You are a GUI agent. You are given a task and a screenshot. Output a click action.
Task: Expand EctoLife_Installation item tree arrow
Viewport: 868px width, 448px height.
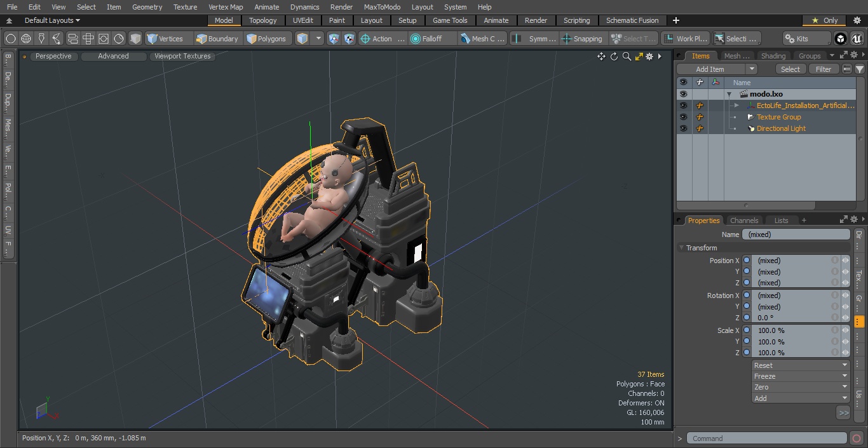pyautogui.click(x=736, y=105)
